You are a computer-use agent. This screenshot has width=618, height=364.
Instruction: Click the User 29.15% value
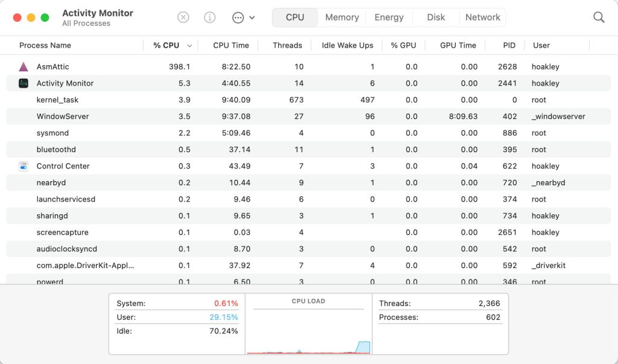[223, 317]
